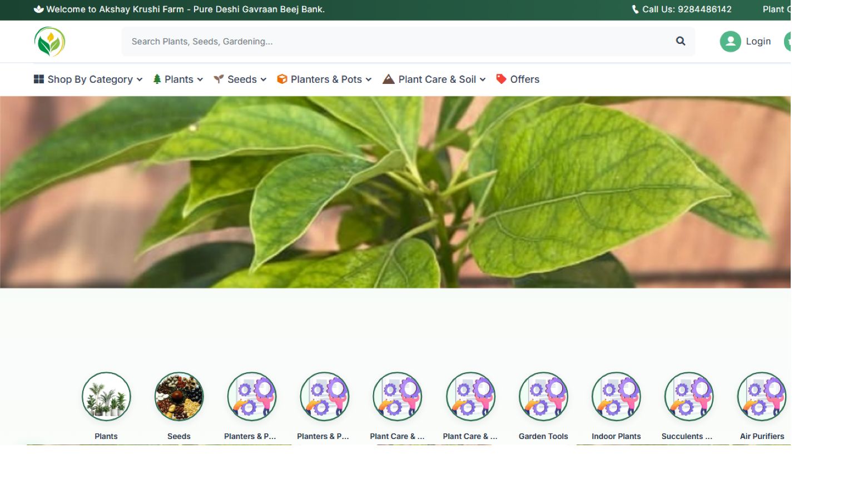
Task: Click the magnifier search icon
Action: [681, 41]
